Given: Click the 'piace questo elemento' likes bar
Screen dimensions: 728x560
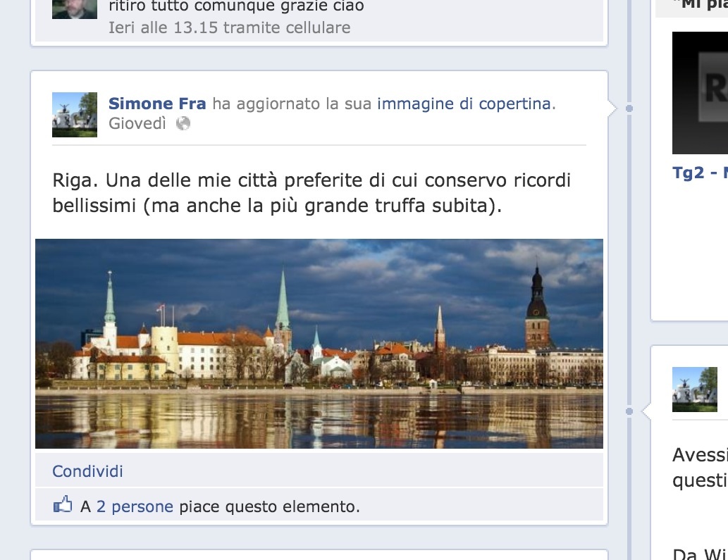Looking at the screenshot, I should click(x=319, y=506).
